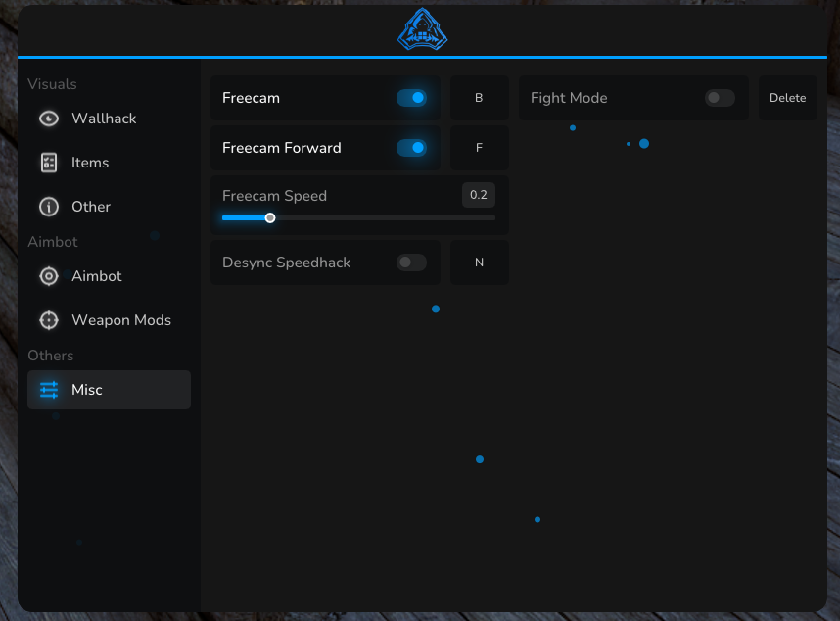
Task: Click the Delete keybind for Fight Mode
Action: (787, 98)
